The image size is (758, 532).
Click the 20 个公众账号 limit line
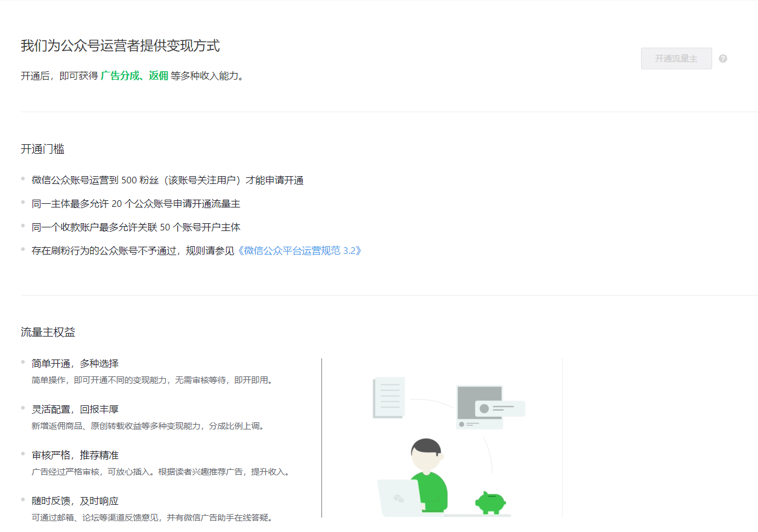[x=136, y=204]
